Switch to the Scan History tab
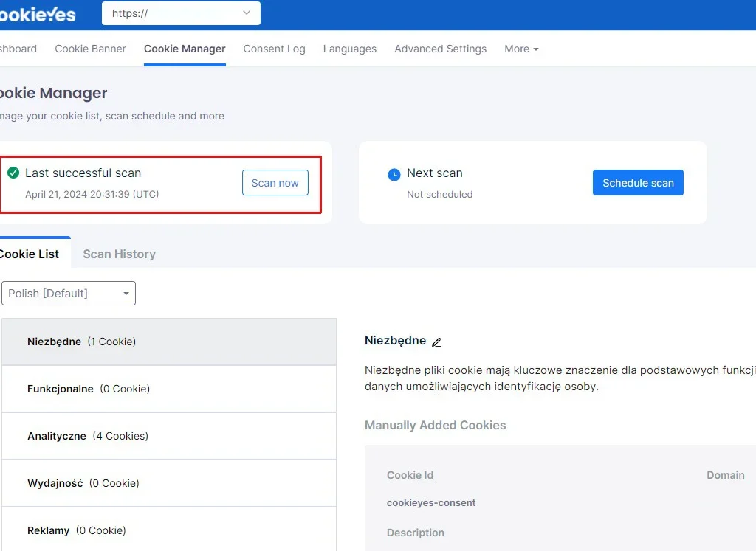Image resolution: width=756 pixels, height=551 pixels. (x=119, y=254)
